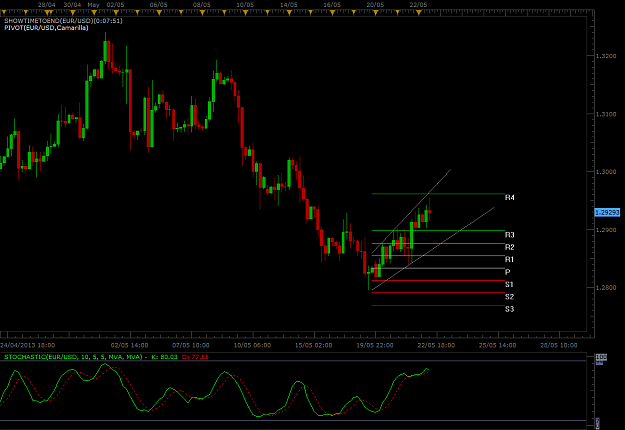
Task: Click the P pivot point label
Action: coord(507,272)
